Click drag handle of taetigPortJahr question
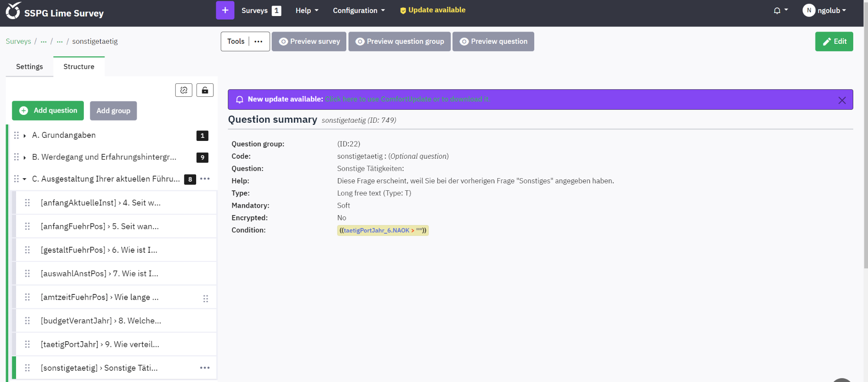Screen dimensions: 868x382 click(27, 344)
